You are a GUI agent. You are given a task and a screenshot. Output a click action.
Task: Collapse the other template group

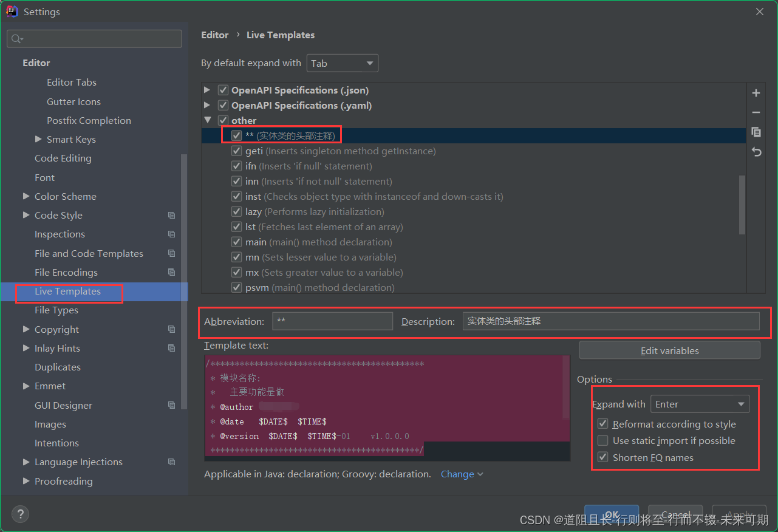coord(208,120)
